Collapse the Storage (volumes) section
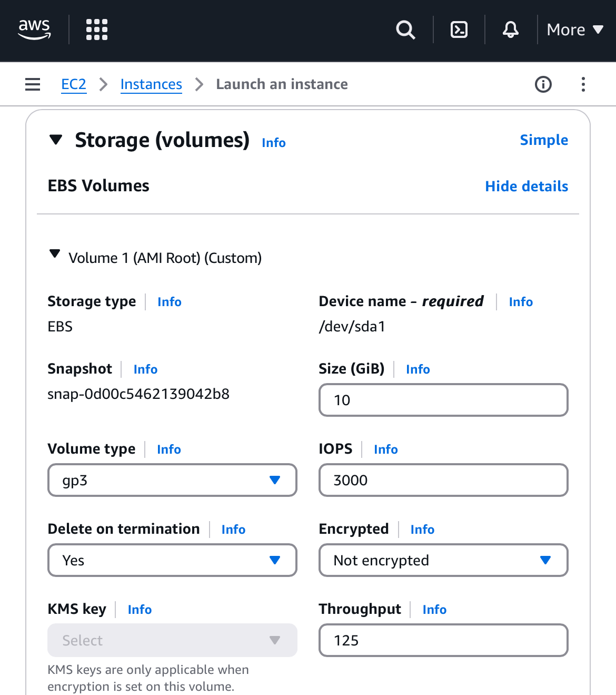Image resolution: width=616 pixels, height=695 pixels. pyautogui.click(x=55, y=140)
